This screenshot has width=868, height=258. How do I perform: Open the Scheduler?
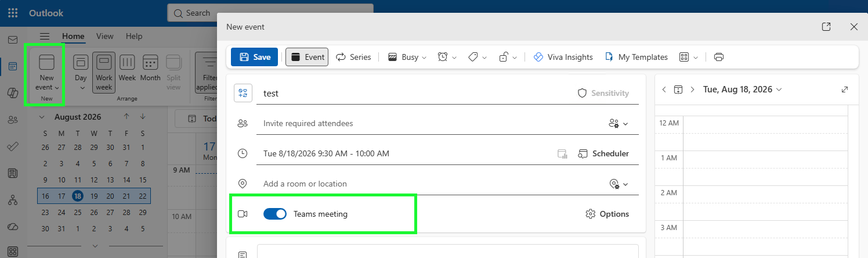[603, 153]
